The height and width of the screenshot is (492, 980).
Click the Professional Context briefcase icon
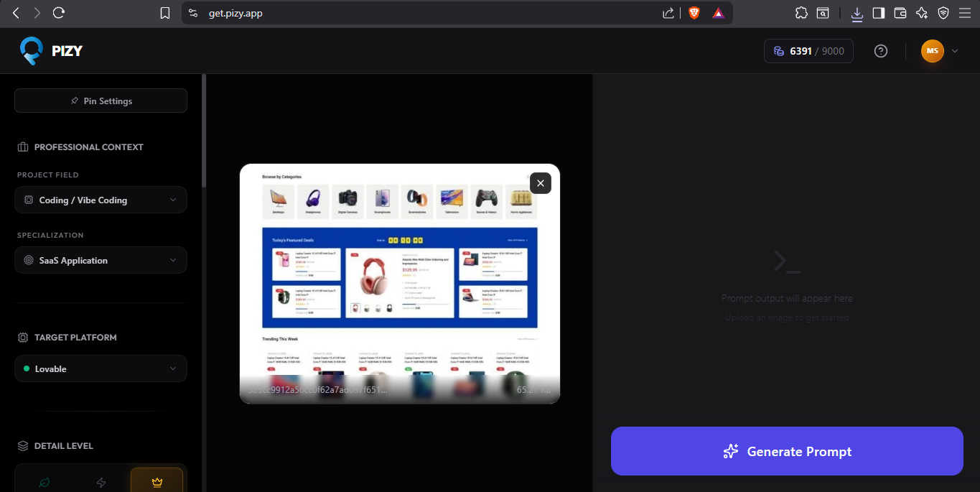pos(22,147)
